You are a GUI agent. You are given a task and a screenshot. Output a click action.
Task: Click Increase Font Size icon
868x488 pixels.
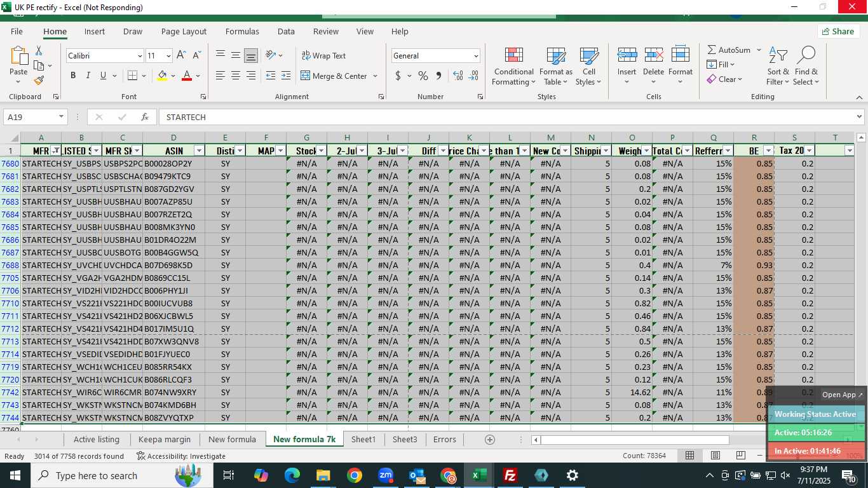click(182, 56)
